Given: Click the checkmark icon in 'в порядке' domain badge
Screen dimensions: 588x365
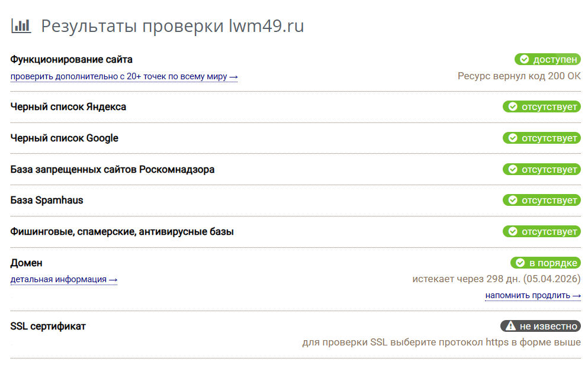Looking at the screenshot, I should coord(520,263).
